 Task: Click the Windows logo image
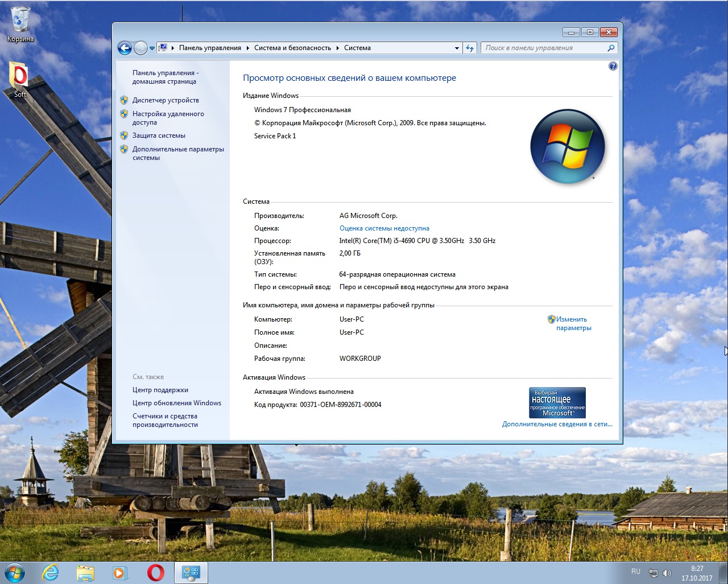click(x=567, y=146)
